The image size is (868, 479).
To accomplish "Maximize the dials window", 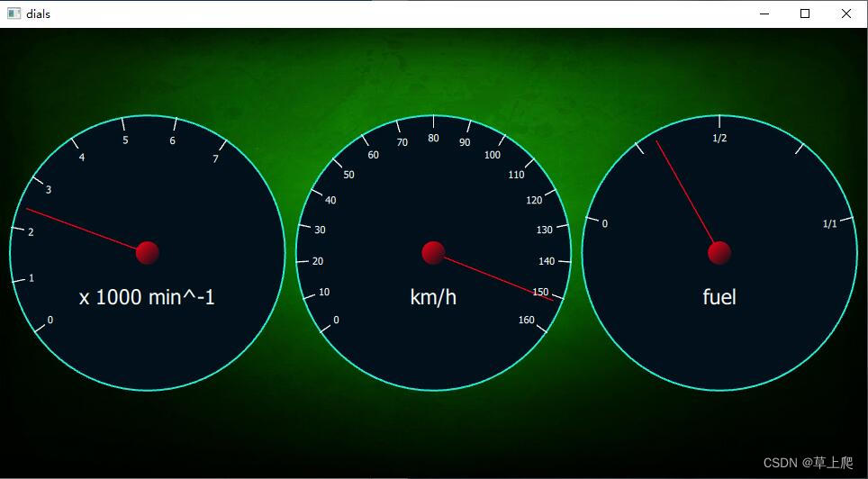I will coord(805,14).
